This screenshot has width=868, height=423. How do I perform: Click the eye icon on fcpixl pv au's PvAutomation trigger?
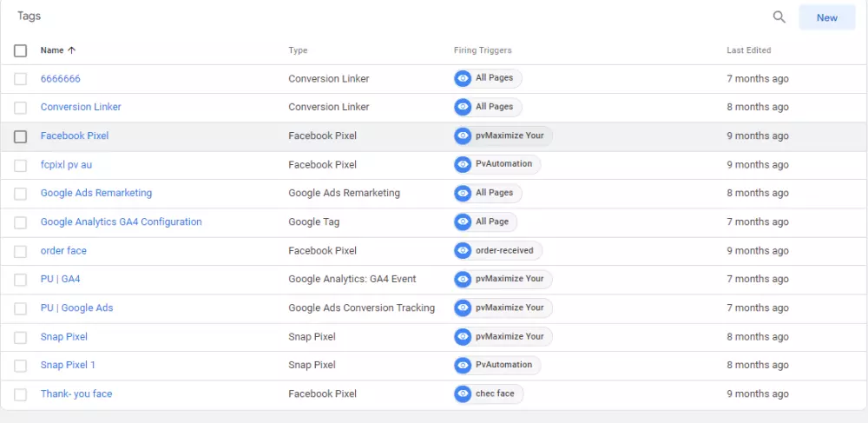464,164
